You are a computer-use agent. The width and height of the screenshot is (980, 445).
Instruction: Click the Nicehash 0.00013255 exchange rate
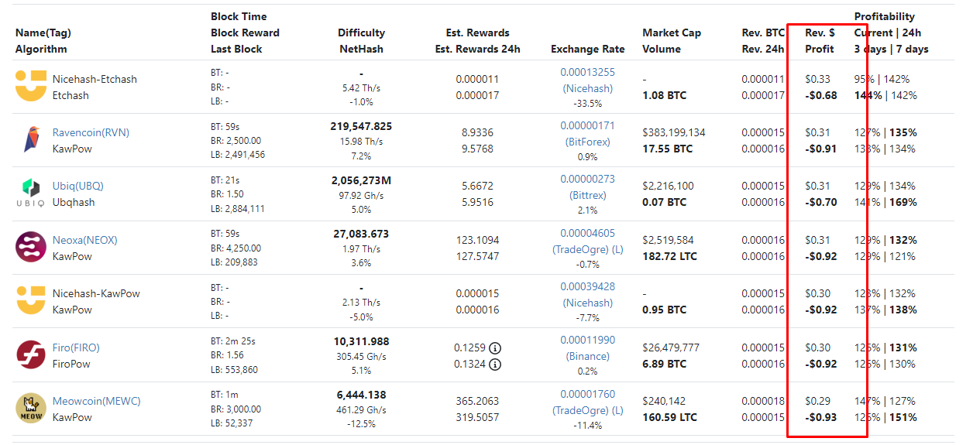[587, 72]
